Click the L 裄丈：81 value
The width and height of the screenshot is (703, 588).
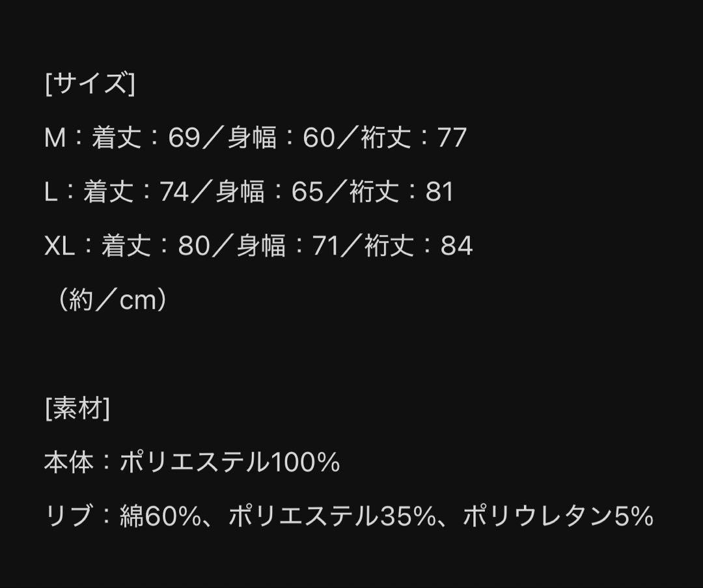pos(402,191)
